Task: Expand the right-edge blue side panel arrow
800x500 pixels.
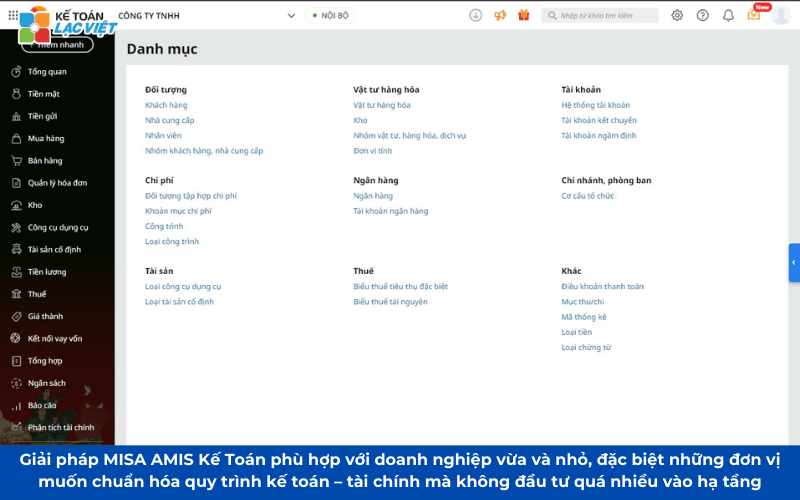Action: coord(794,263)
